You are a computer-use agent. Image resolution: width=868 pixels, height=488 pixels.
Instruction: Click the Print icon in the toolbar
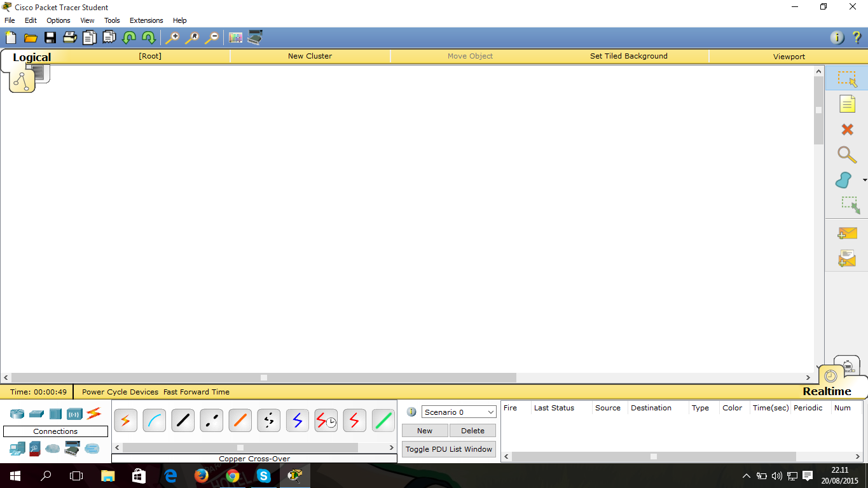[x=69, y=38]
